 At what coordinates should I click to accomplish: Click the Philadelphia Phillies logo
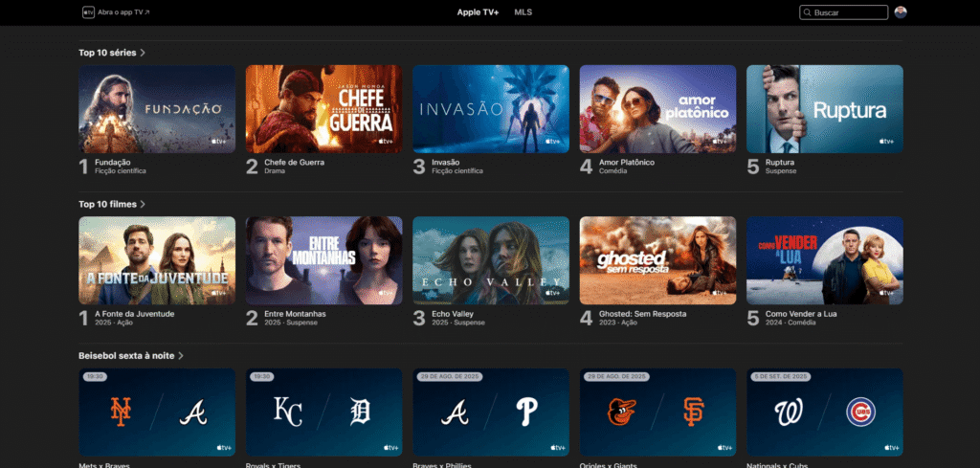[527, 412]
